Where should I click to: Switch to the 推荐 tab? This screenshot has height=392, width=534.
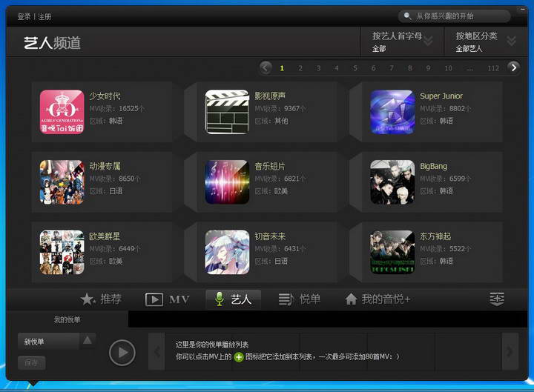pyautogui.click(x=101, y=299)
